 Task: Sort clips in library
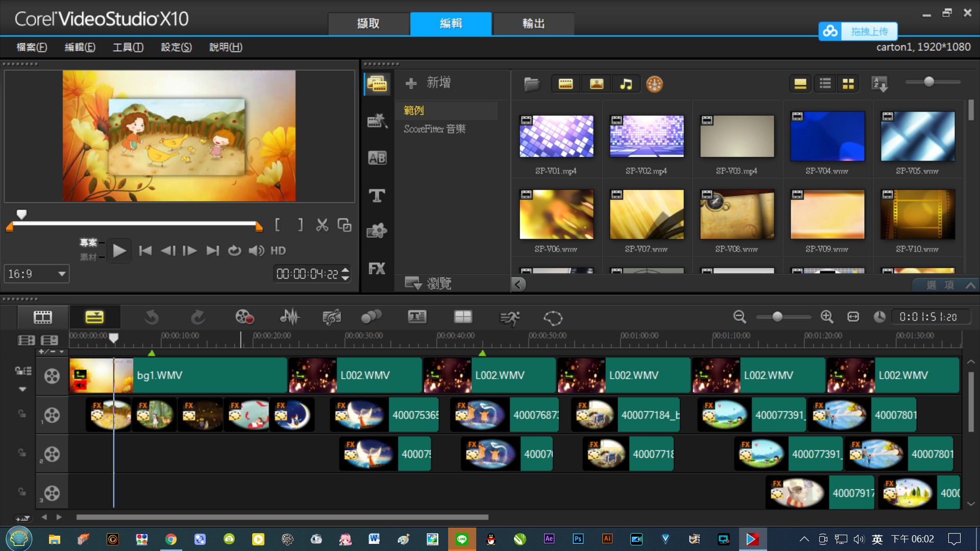coord(879,84)
